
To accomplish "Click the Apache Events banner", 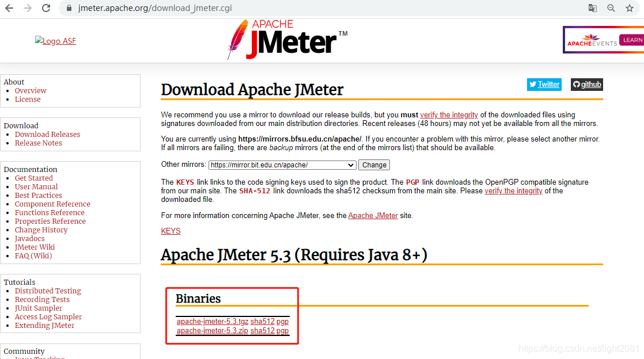I will pyautogui.click(x=603, y=40).
